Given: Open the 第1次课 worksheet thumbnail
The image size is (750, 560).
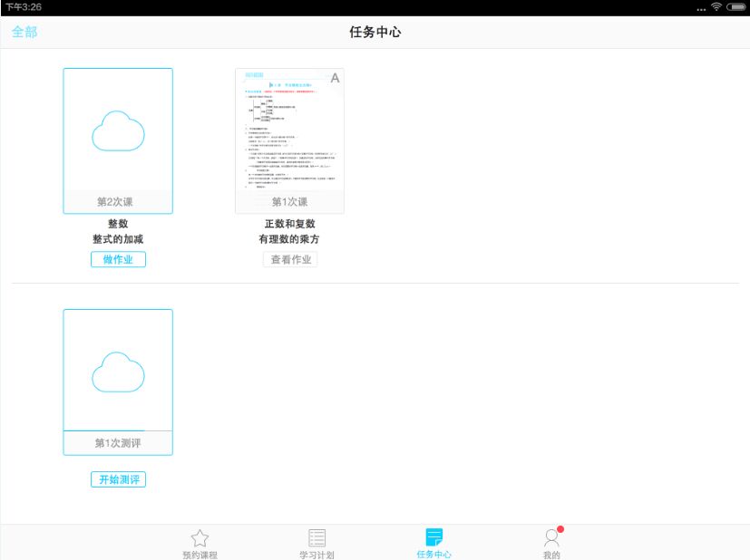Looking at the screenshot, I should [289, 131].
